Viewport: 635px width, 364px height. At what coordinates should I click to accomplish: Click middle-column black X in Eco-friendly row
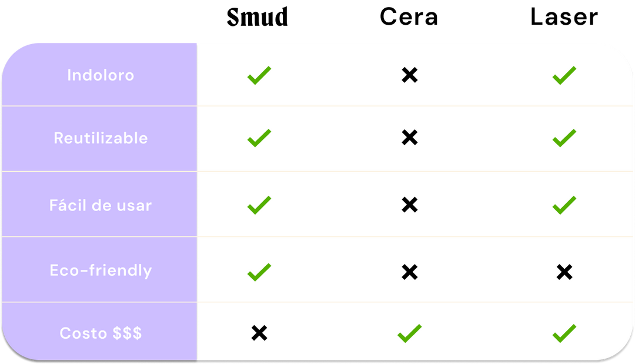tap(409, 272)
